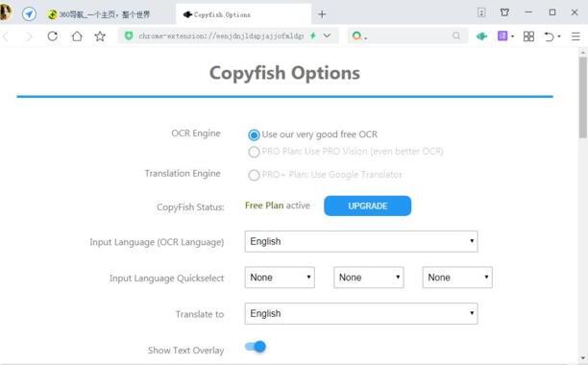
Task: Click the Copyfish Options heading
Action: pos(284,73)
